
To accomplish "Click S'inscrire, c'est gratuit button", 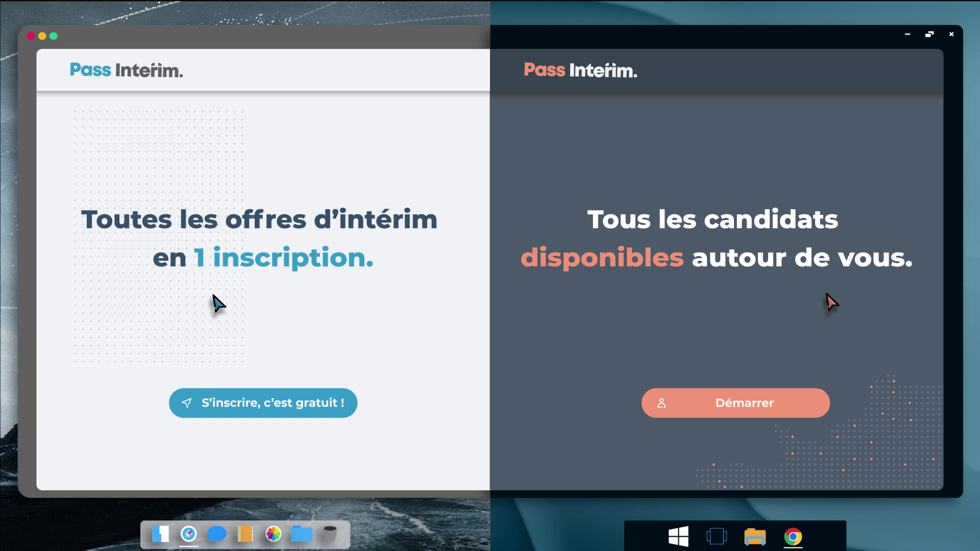I will (x=263, y=403).
